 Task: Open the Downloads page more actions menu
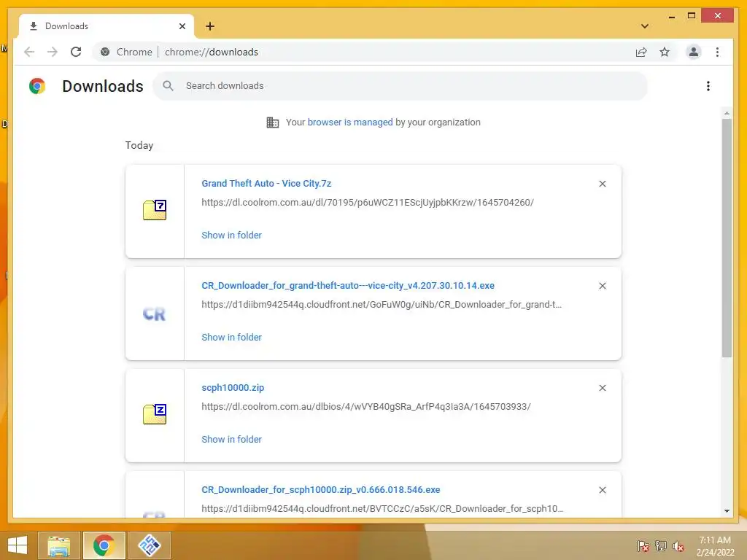[708, 86]
